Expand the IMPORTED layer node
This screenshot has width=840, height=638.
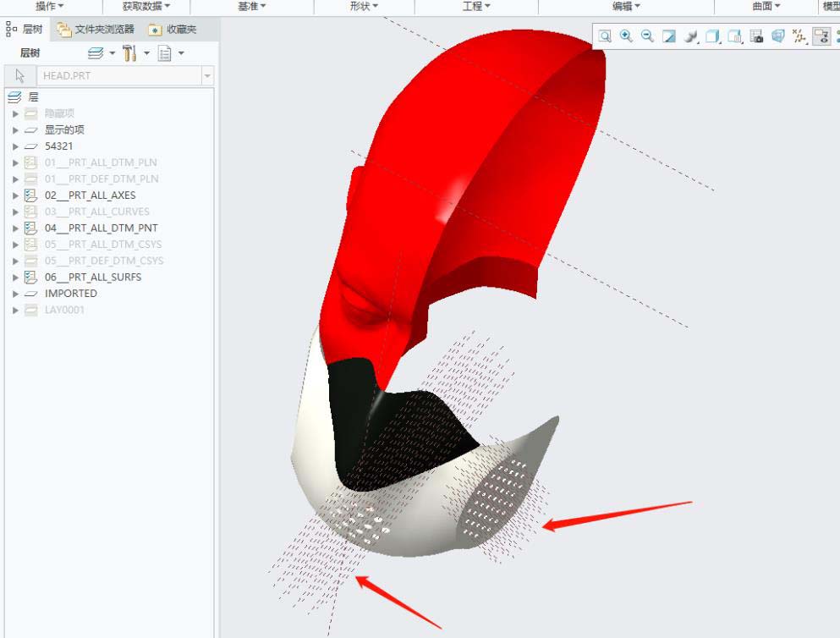point(15,294)
